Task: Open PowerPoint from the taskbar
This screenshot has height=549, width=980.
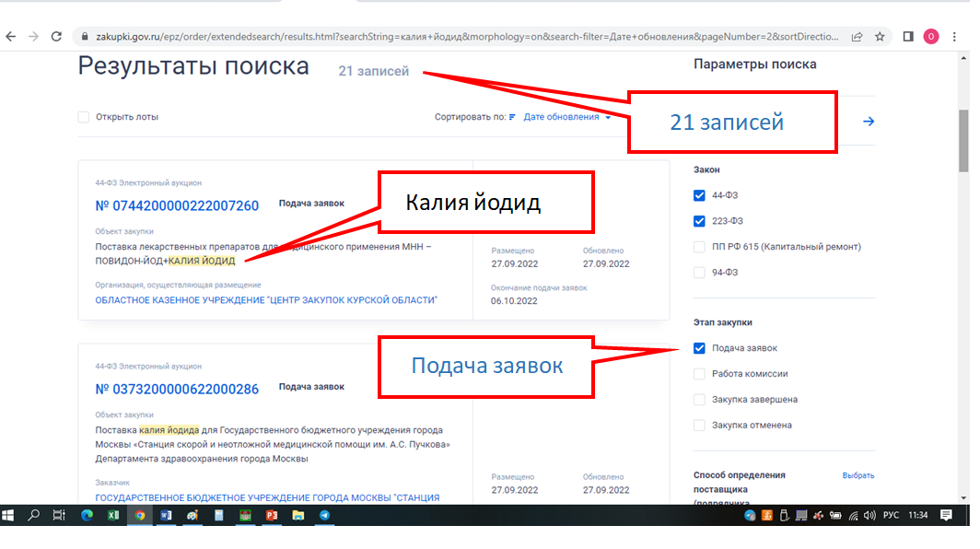Action: (x=271, y=517)
